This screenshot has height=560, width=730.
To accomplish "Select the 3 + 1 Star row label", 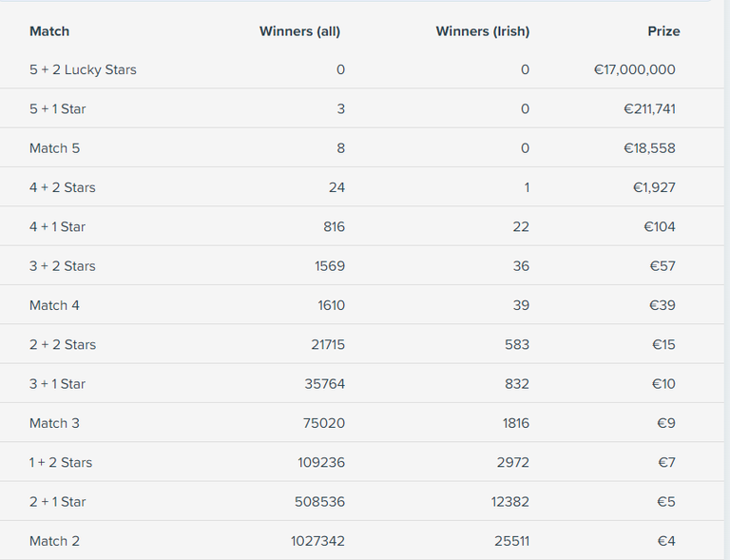I will coord(58,384).
